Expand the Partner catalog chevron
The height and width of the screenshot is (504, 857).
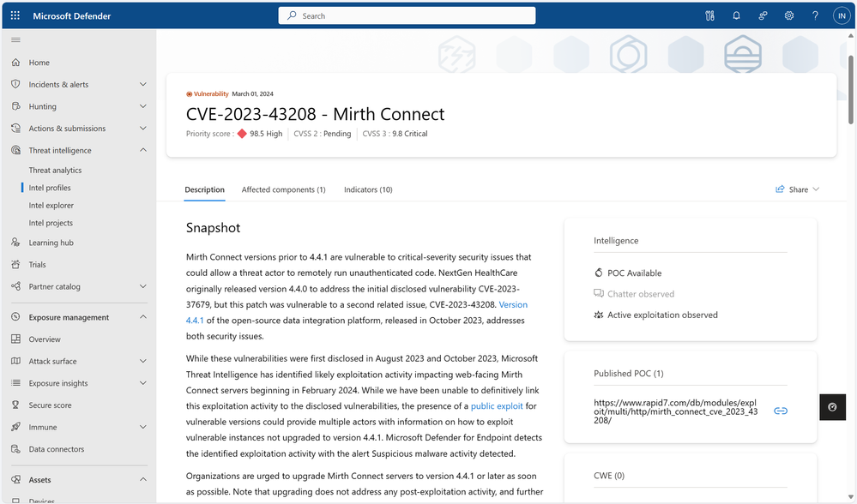pos(143,286)
